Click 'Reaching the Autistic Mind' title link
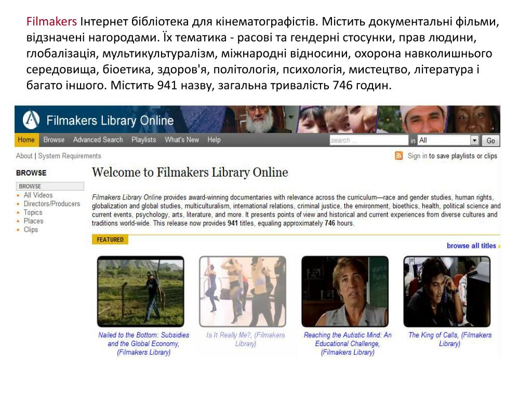Viewport: 532px width, 399px height. [348, 344]
